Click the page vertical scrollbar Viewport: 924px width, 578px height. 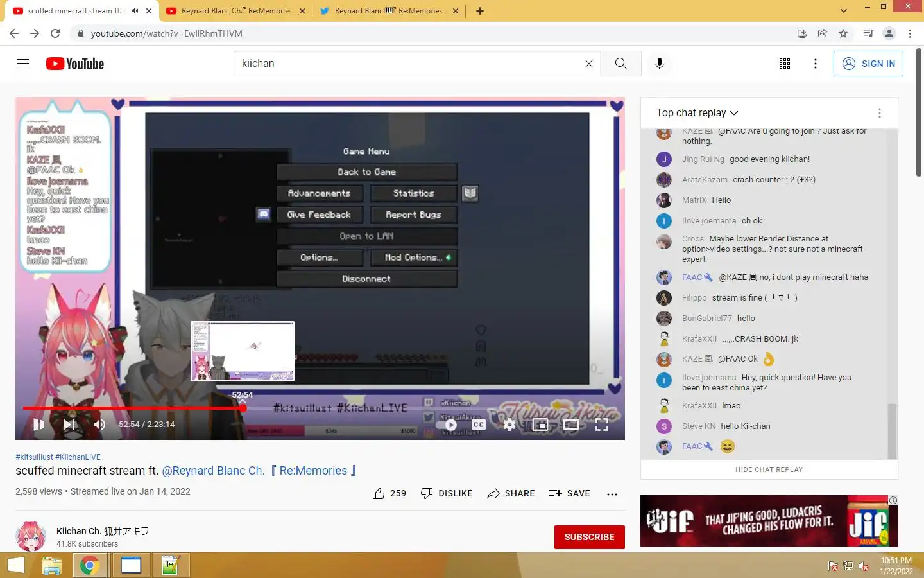(919, 112)
